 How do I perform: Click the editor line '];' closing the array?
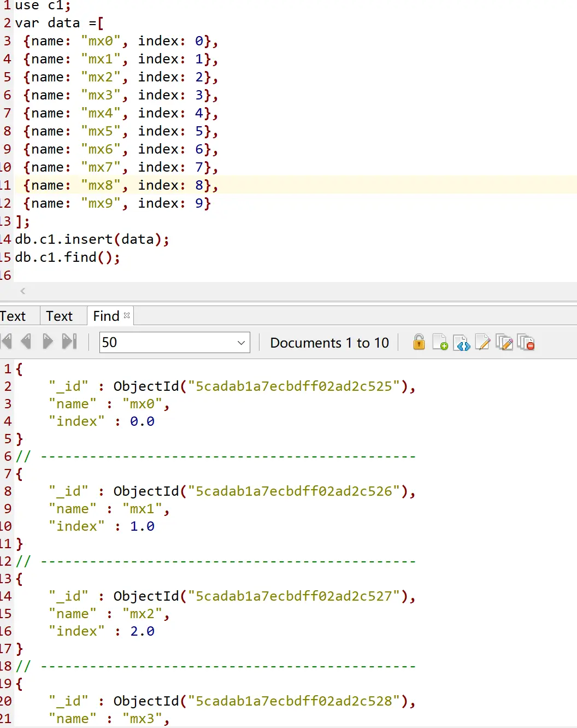[x=22, y=221]
